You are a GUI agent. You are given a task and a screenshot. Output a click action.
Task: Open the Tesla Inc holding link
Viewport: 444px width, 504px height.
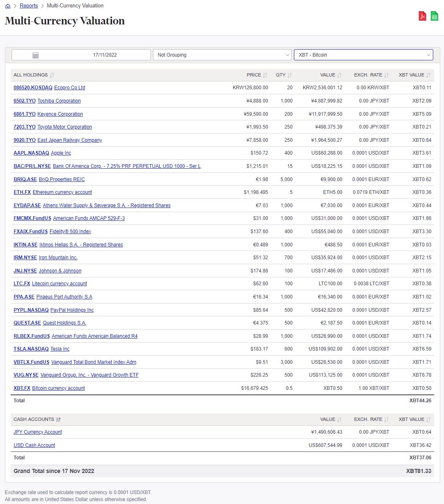60,349
